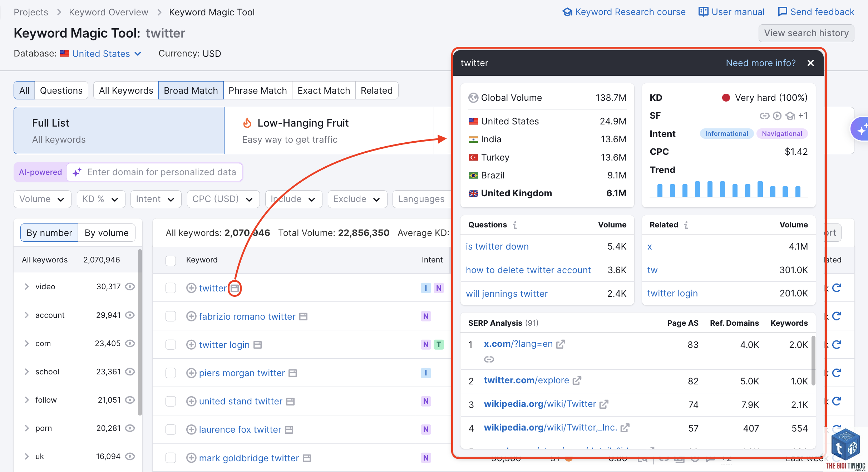Add piers morgan twitter via plus icon
The image size is (868, 472).
pyautogui.click(x=191, y=373)
